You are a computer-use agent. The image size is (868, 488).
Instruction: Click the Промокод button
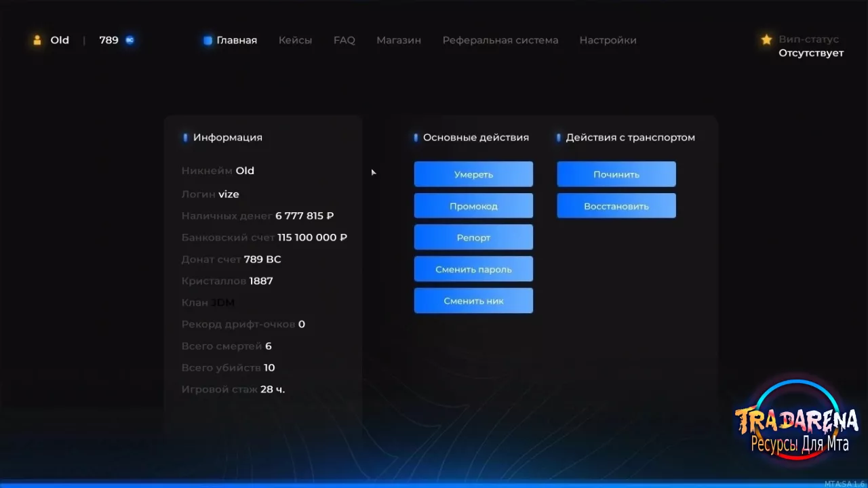click(473, 206)
